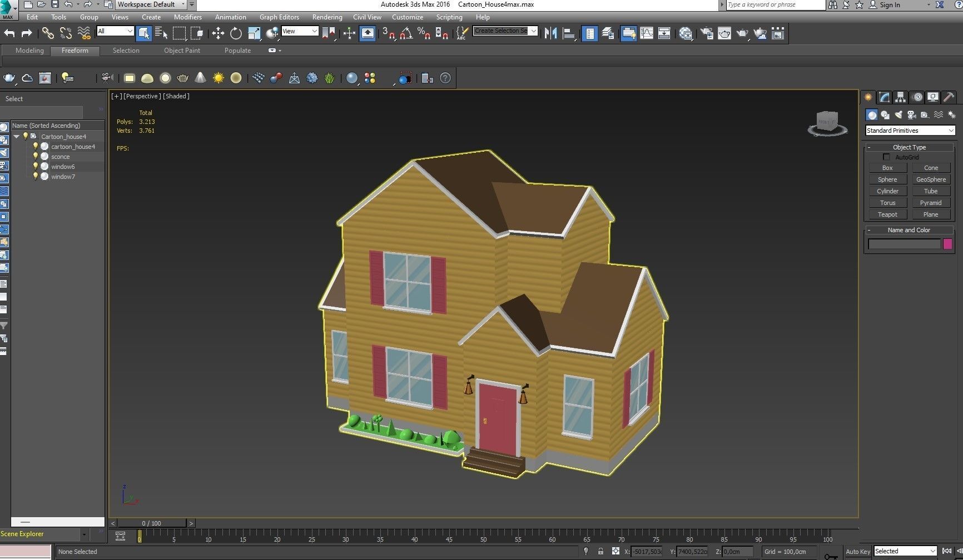
Task: Enable the AutoGrid checkbox
Action: pos(886,157)
